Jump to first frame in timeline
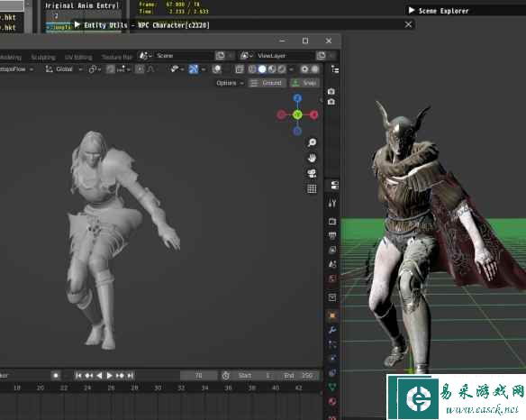Screen dimensions: 526x420 click(x=78, y=375)
